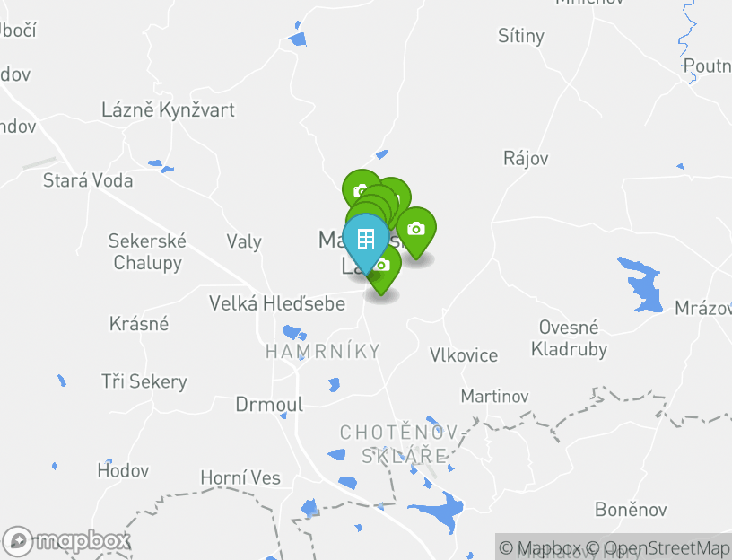Click the large lake beside Mrázov
Screen dimensions: 732x560
643,284
